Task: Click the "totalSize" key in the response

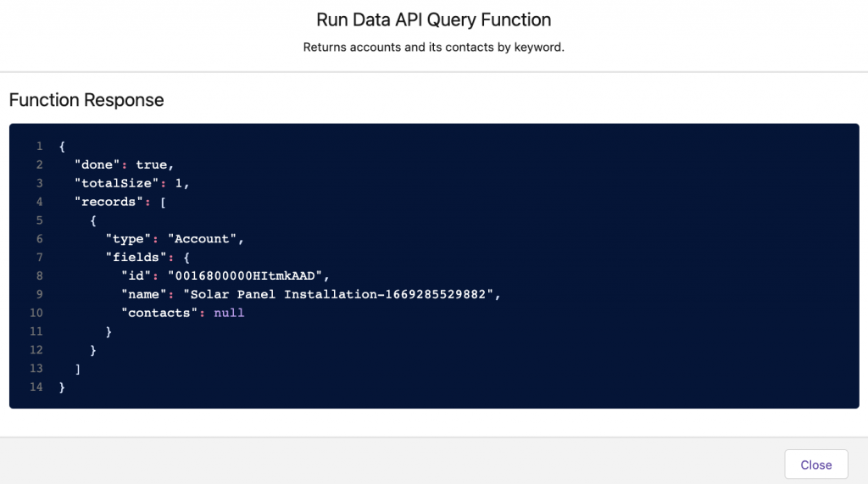Action: point(116,183)
